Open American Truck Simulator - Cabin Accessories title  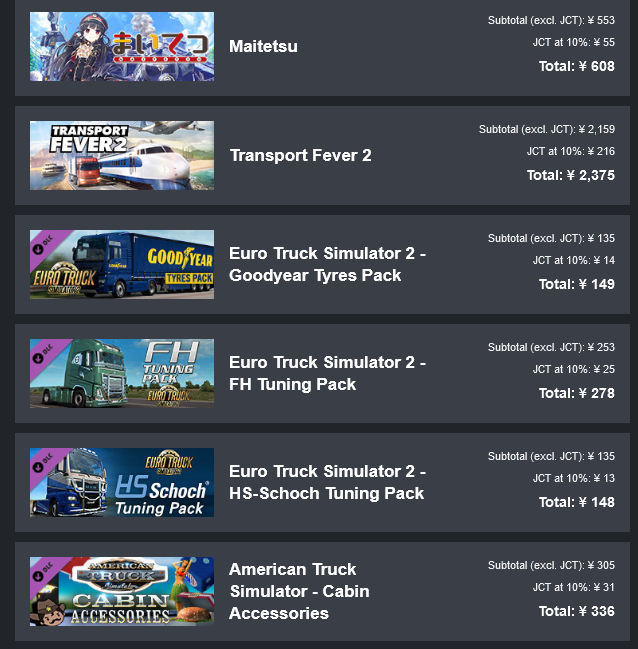click(299, 591)
